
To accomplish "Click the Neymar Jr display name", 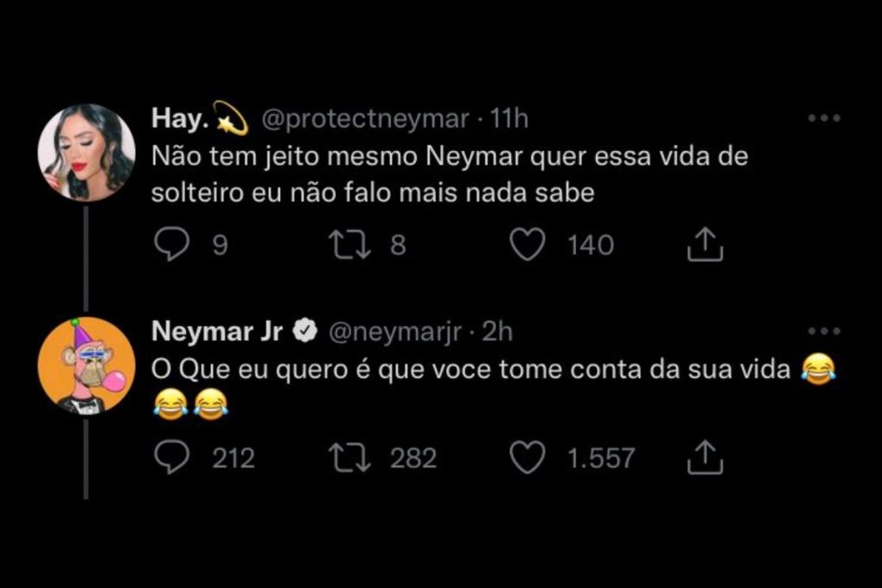I will (216, 331).
